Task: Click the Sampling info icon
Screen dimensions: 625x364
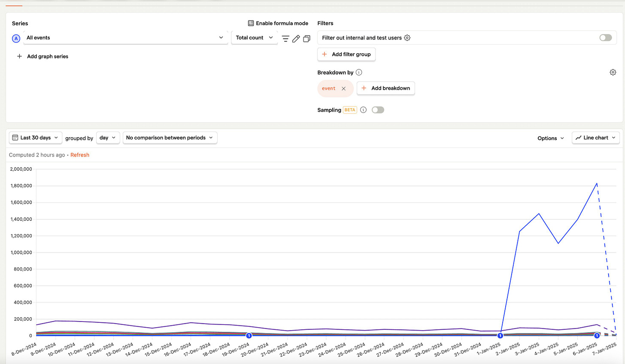Action: coord(363,110)
